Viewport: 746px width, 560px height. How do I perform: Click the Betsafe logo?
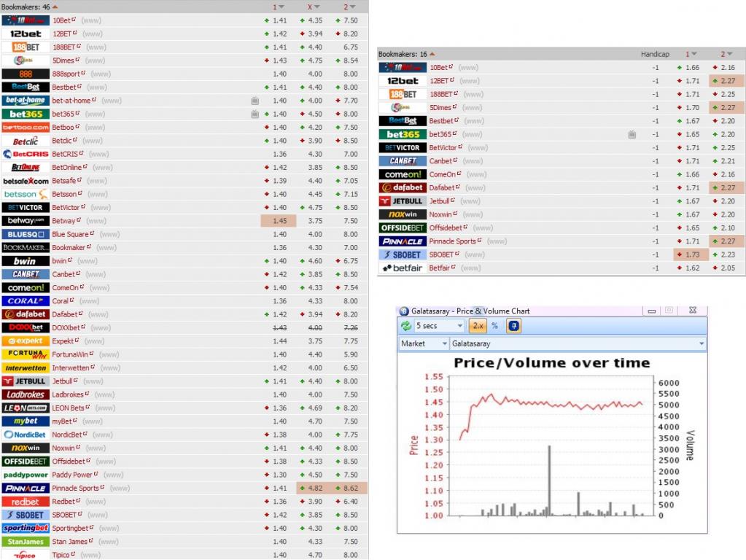(x=26, y=181)
